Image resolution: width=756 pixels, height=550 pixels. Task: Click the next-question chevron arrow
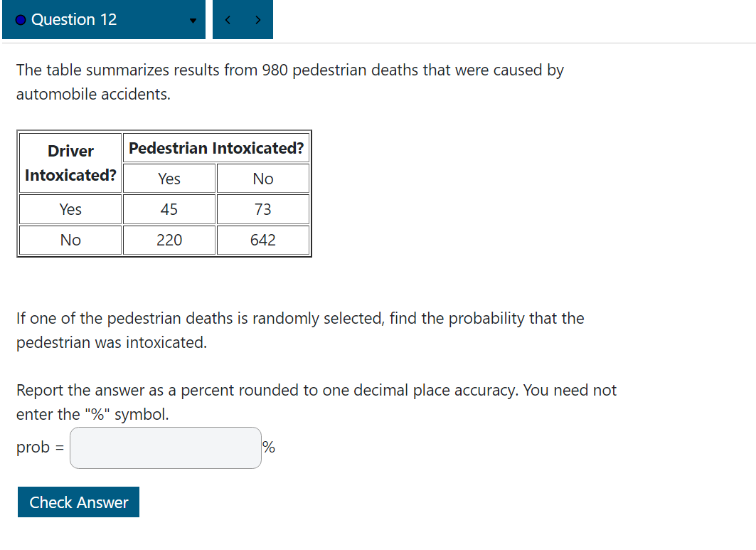click(258, 19)
